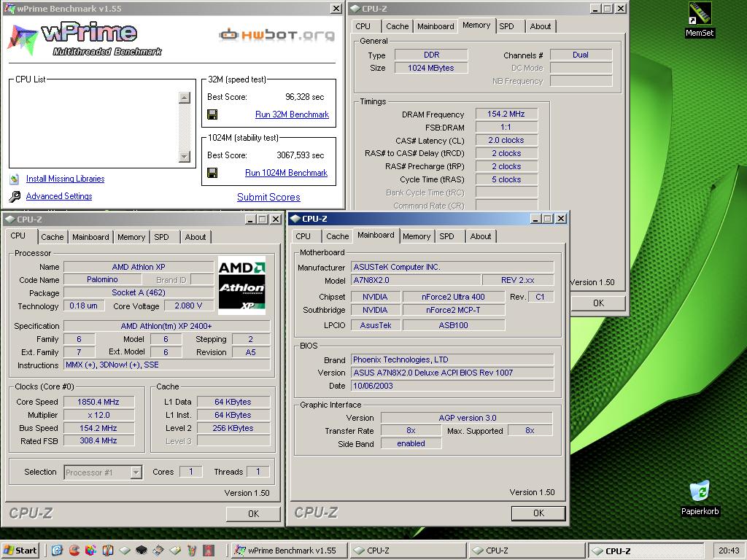Click the floppy save icon beside Run 32M Benchmark
Viewport: 747px width, 560px height.
(x=212, y=114)
